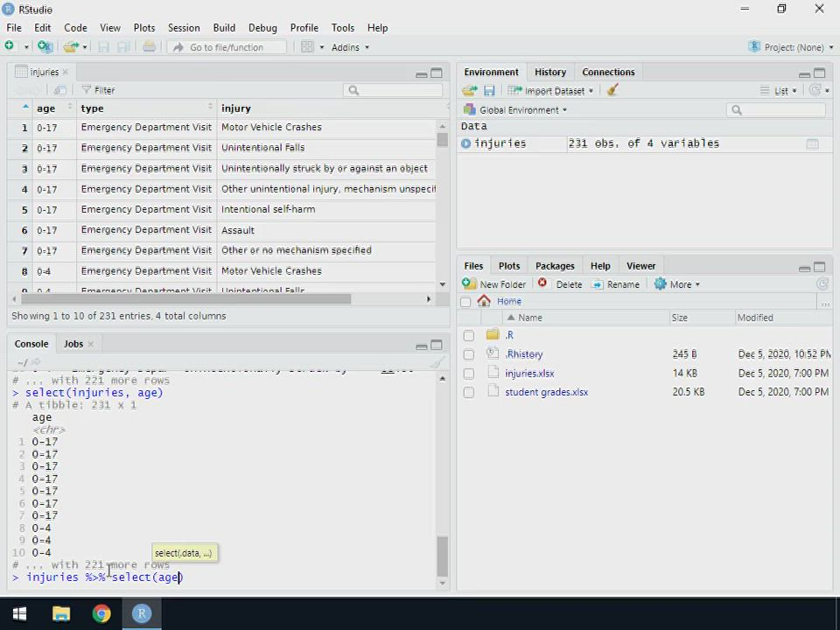Check the box next to injuries.xlsx

tap(469, 374)
